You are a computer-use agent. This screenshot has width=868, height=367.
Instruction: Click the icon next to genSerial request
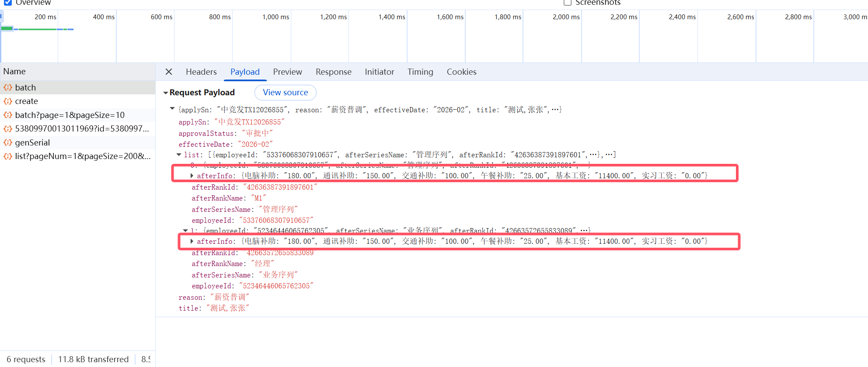click(x=8, y=142)
